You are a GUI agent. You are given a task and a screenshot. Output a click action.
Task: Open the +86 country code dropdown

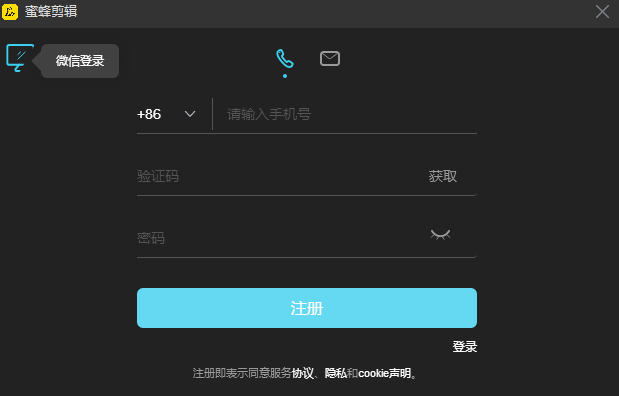click(x=166, y=114)
